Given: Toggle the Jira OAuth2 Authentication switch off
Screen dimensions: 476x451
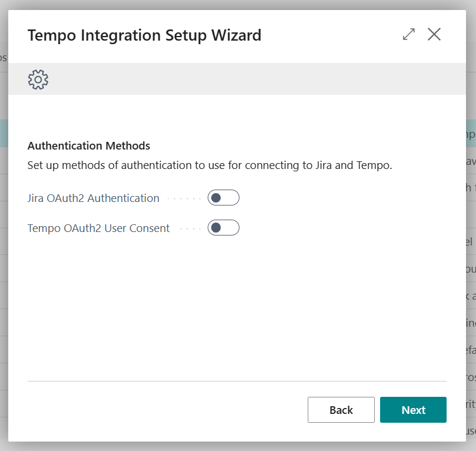Looking at the screenshot, I should point(224,198).
